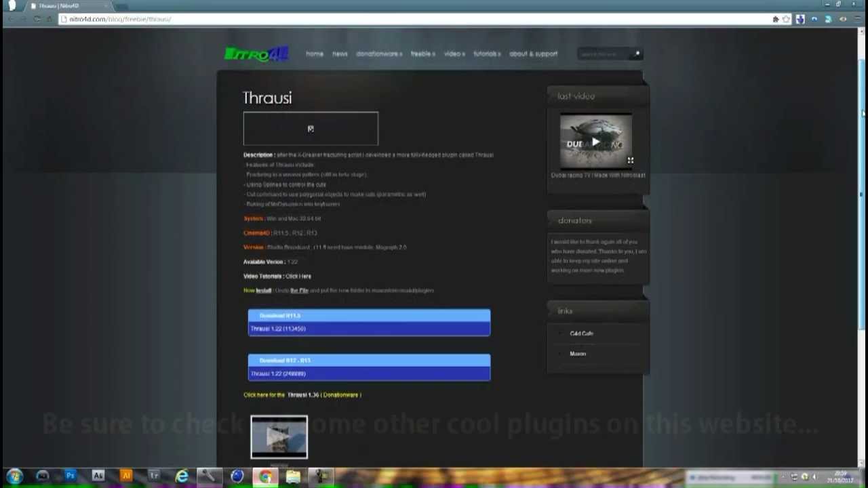This screenshot has width=868, height=488.
Task: Click the site search input field
Action: (605, 54)
